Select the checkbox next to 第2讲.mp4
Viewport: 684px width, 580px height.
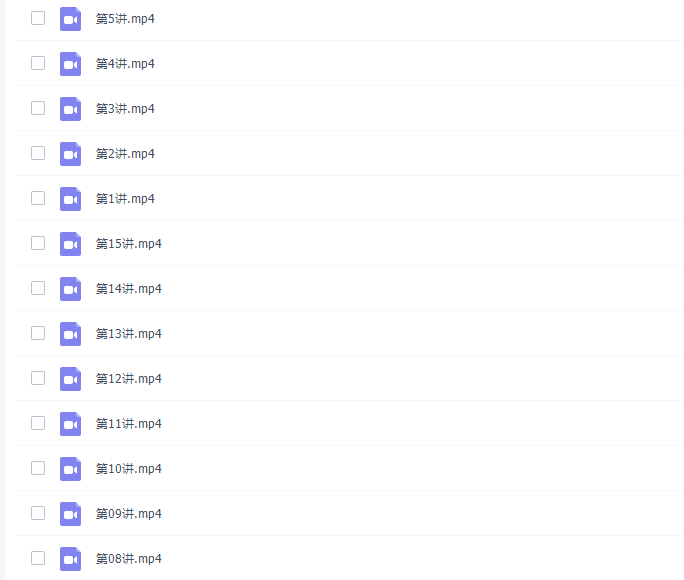coord(38,153)
